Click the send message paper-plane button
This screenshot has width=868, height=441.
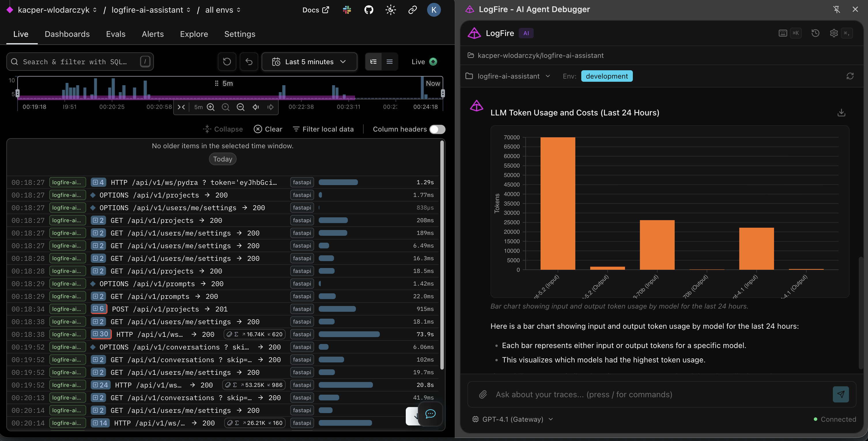840,394
